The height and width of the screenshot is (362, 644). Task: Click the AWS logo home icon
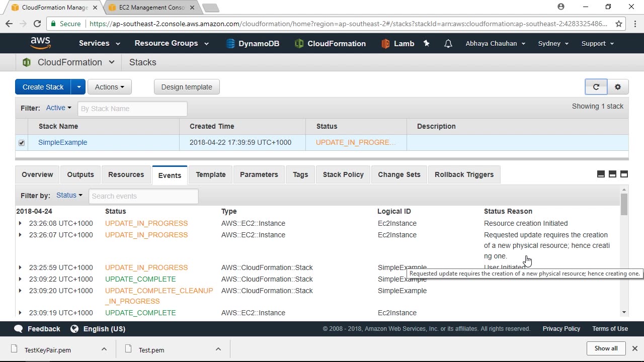40,44
